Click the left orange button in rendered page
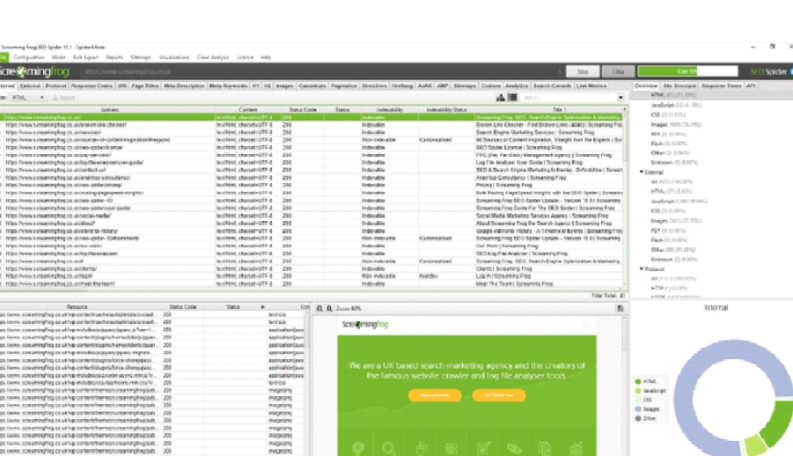This screenshot has height=456, width=793. [x=434, y=395]
